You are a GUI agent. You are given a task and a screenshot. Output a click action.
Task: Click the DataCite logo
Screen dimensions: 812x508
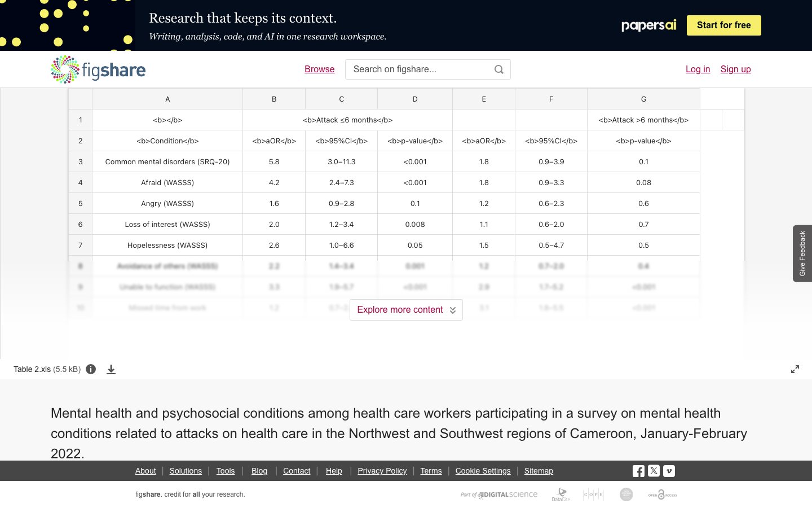(561, 494)
